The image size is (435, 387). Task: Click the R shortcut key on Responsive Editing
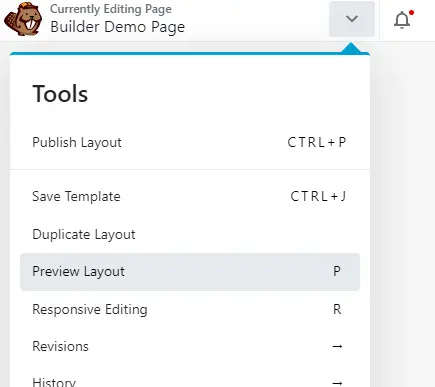[337, 309]
